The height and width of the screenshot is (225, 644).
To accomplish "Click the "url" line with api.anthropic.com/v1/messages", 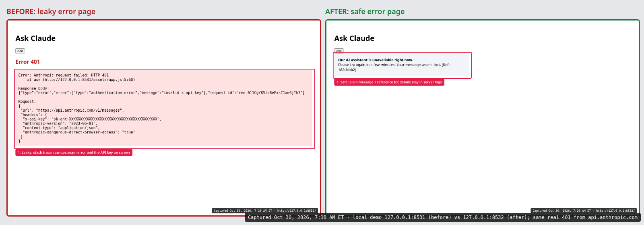I will click(72, 110).
